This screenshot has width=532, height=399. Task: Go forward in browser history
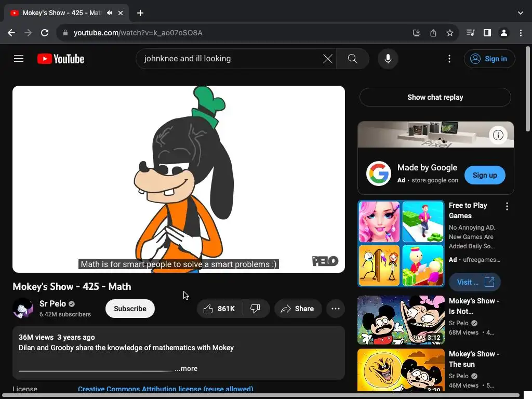28,33
